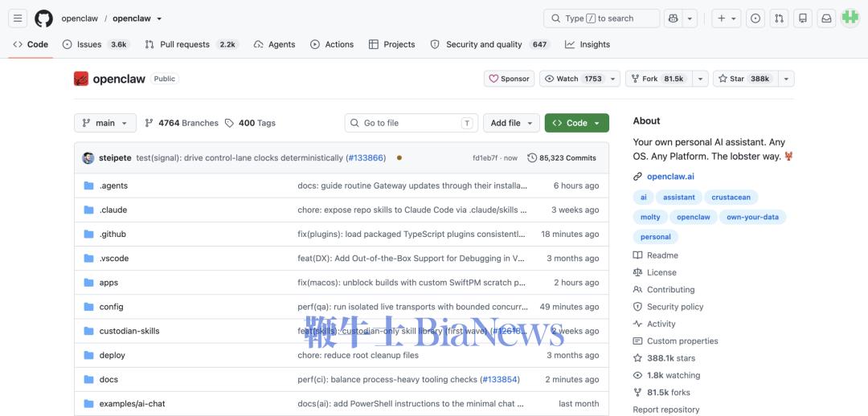Focus the Type / to search box
This screenshot has height=416, width=868.
click(602, 18)
